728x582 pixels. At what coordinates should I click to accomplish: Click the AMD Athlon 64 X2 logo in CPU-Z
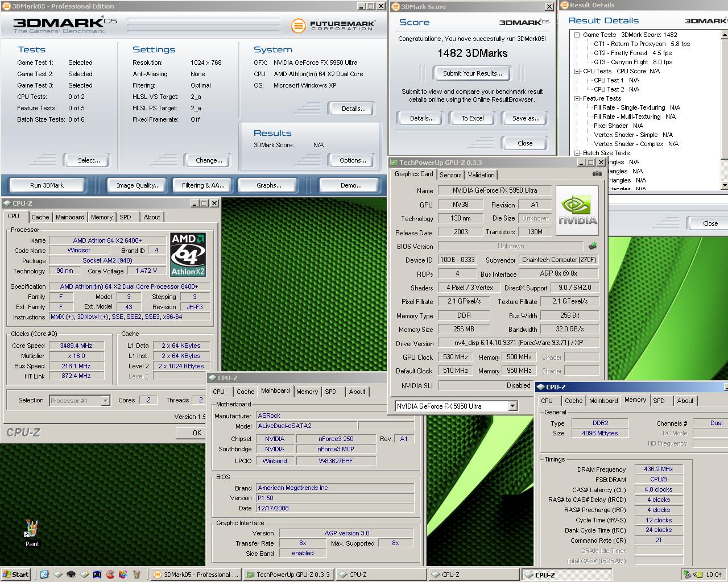pos(188,255)
